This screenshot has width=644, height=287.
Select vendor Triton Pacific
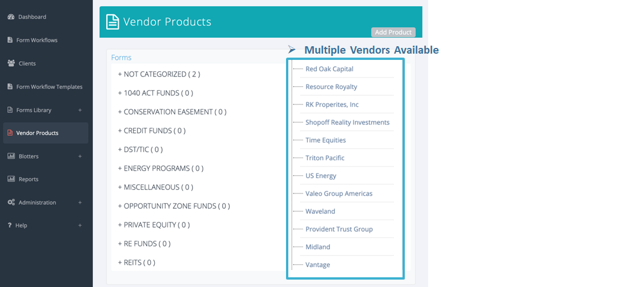[325, 158]
